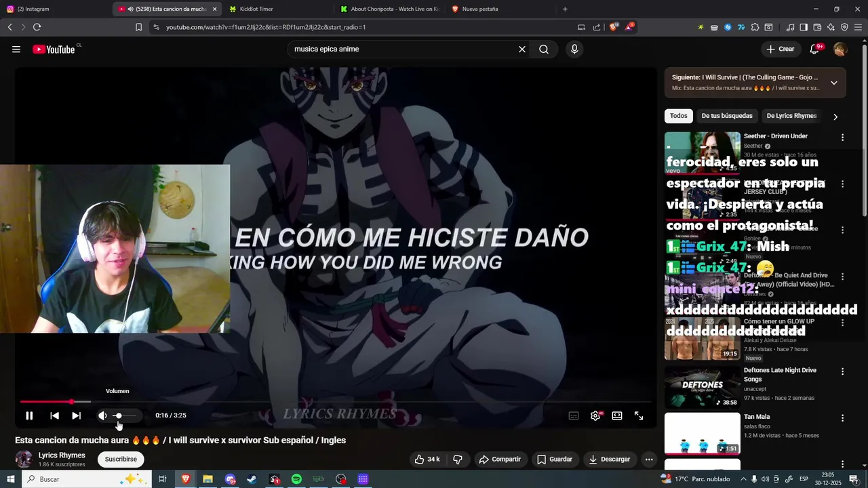Image resolution: width=868 pixels, height=488 pixels.
Task: Select the Todos filter chip
Action: pyautogui.click(x=679, y=116)
